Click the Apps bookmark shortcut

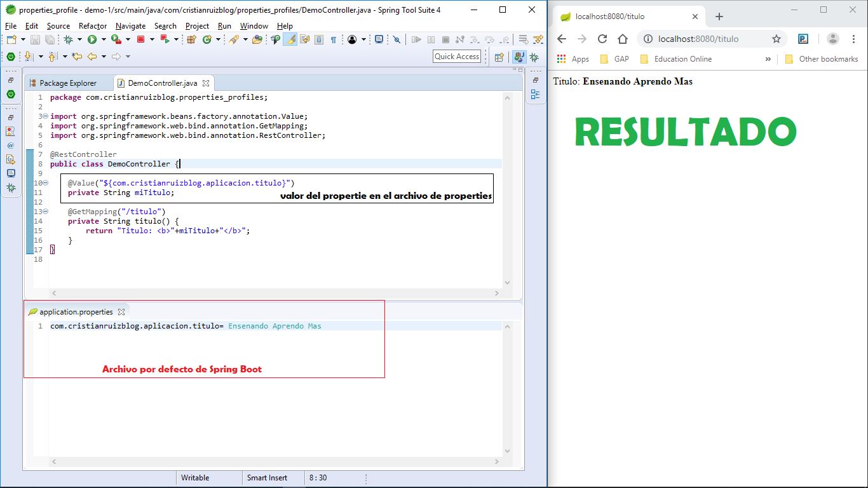[x=573, y=59]
